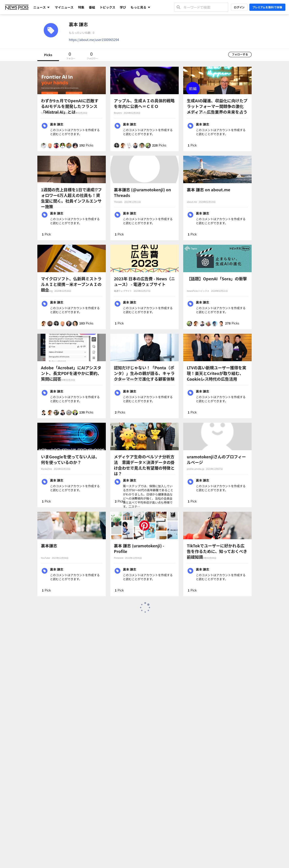Screen dimensions: 289x868
Task: Open 学び navigation item
Action: click(x=123, y=7)
